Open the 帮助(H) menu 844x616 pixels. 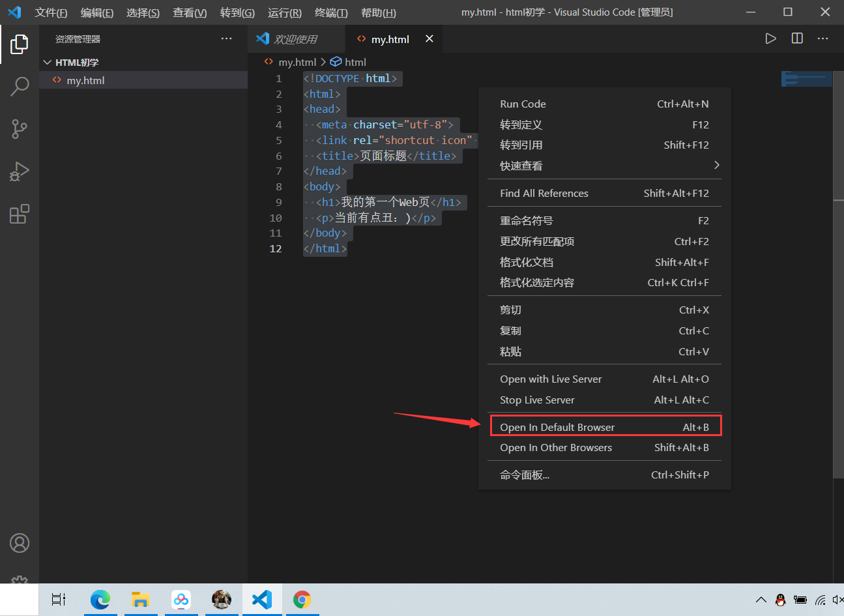click(x=378, y=12)
